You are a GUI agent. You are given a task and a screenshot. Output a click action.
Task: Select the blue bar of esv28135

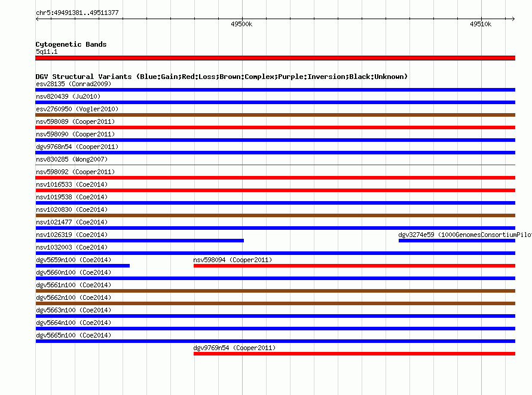coord(275,90)
